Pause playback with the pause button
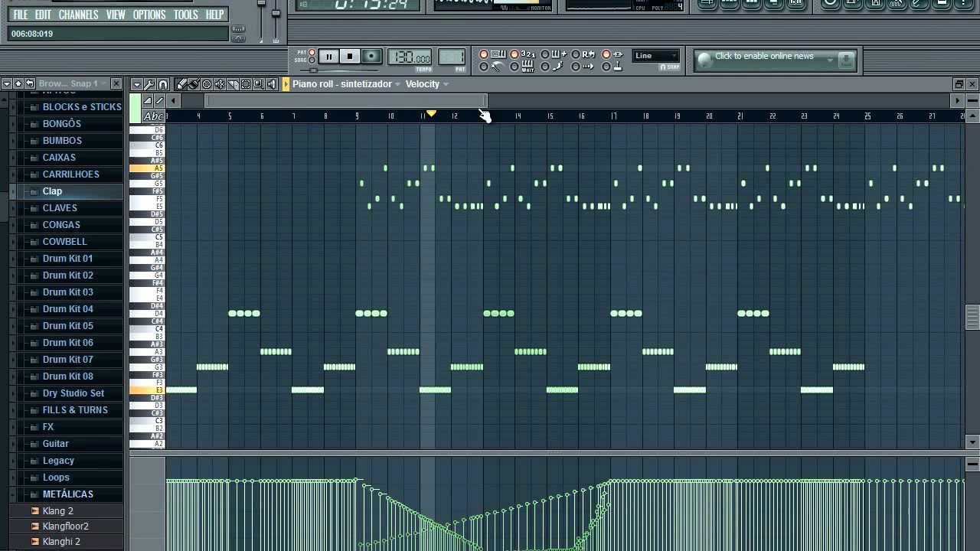Screen dimensions: 980x551 coord(328,57)
